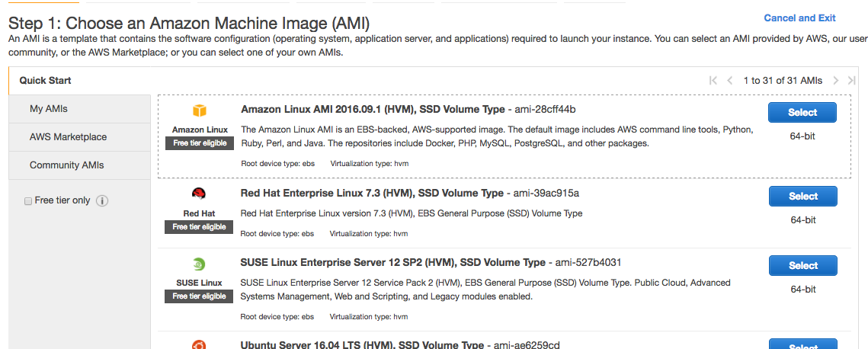868x349 pixels.
Task: Click 'Amazon Linux' label under cube icon
Action: [x=200, y=130]
